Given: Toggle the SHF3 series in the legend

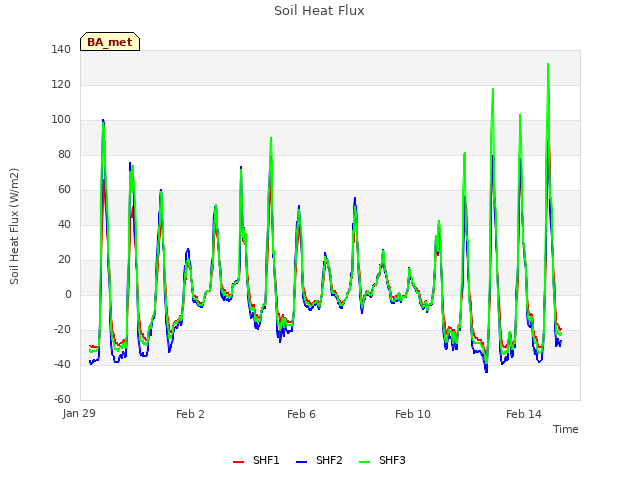Looking at the screenshot, I should pyautogui.click(x=382, y=460).
